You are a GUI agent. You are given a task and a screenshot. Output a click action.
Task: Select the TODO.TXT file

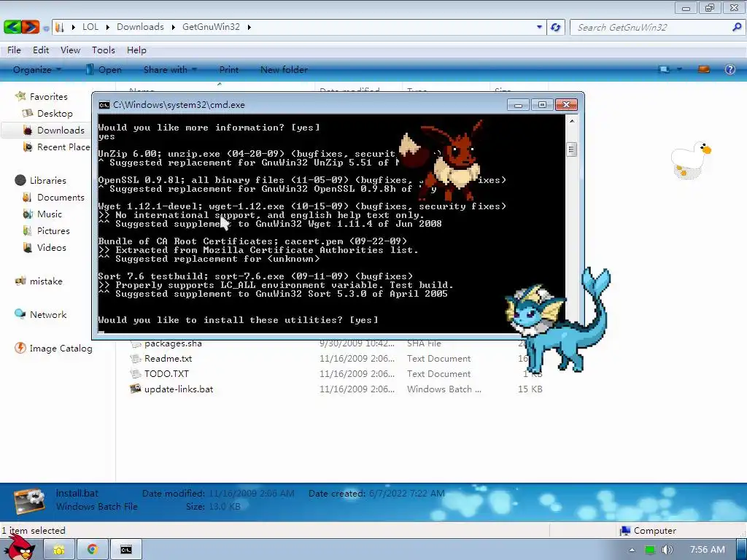coord(166,374)
